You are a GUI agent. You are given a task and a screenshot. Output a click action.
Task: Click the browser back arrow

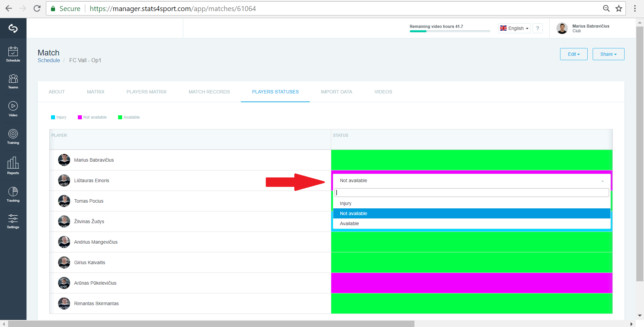point(9,8)
